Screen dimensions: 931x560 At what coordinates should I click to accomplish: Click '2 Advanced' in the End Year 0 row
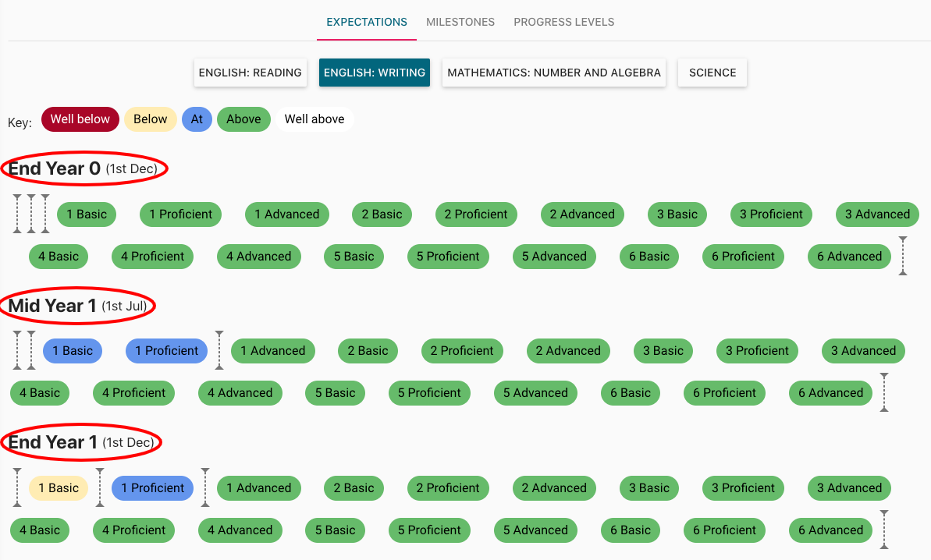582,214
